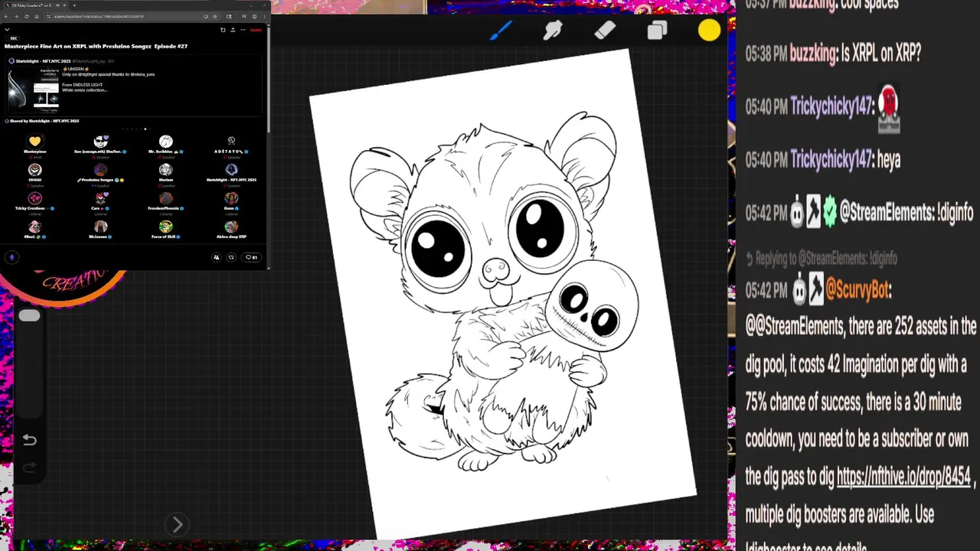980x551 pixels.
Task: Click the OHAGI speaker avatar
Action: click(34, 170)
